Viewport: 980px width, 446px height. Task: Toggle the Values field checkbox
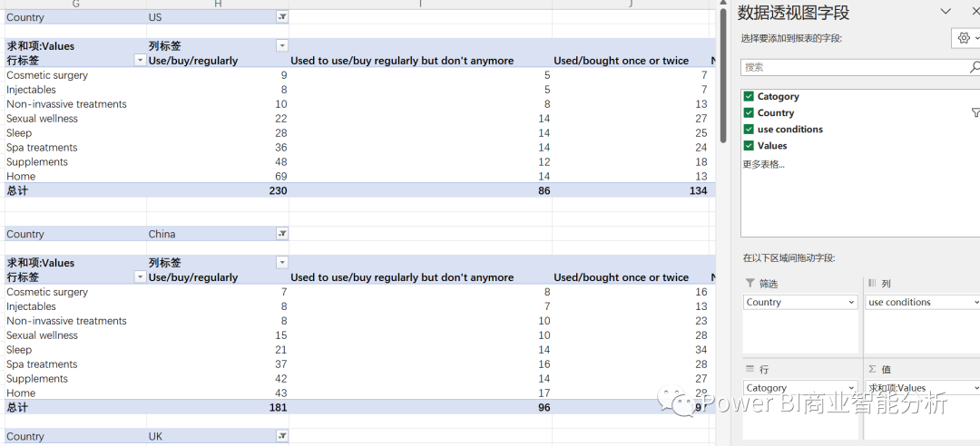click(x=749, y=146)
